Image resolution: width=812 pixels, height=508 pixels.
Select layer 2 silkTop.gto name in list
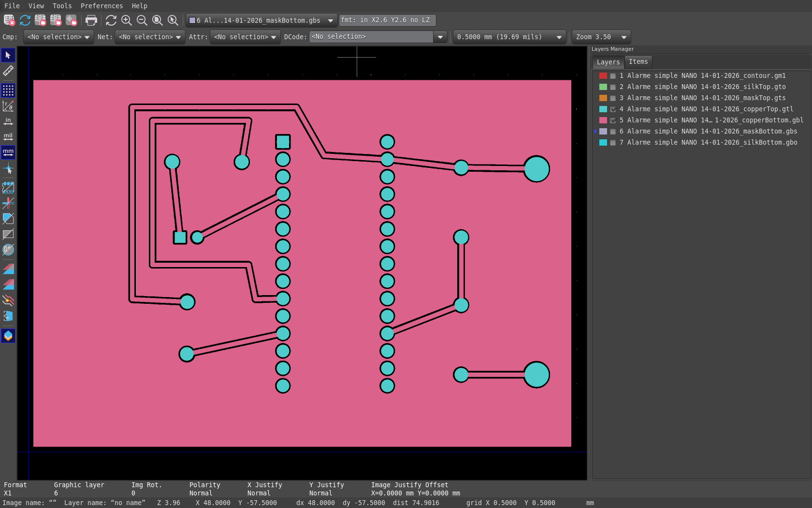tap(706, 87)
